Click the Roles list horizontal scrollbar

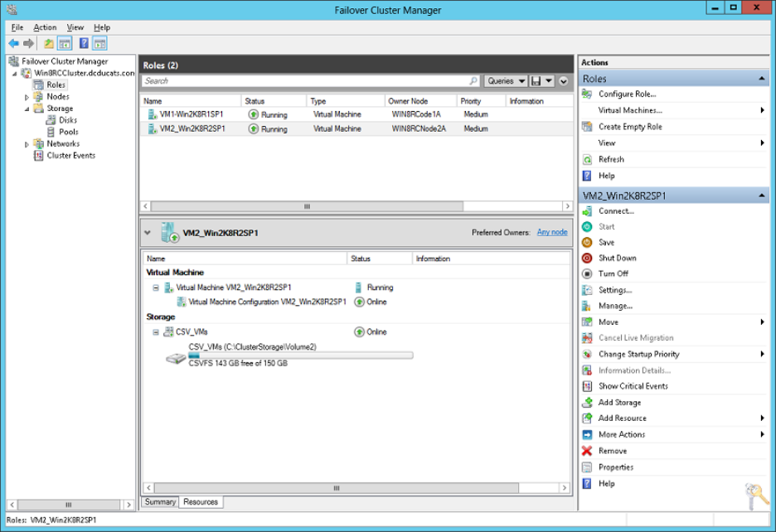(x=307, y=206)
